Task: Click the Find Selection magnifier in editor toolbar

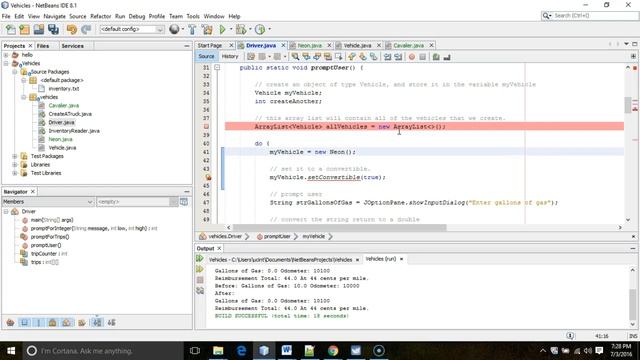Action: pos(295,57)
